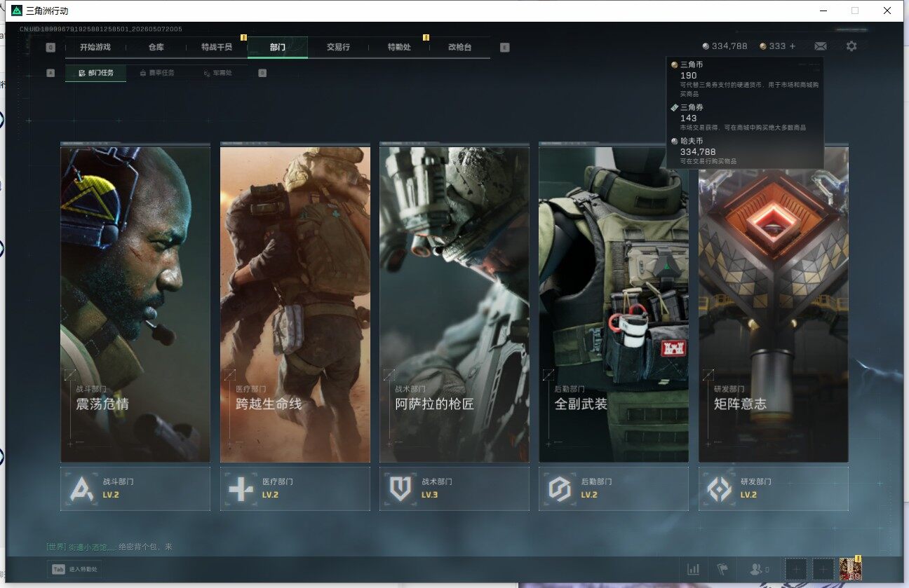Open the 跨越生命线 mission card
The image size is (909, 588).
[295, 304]
